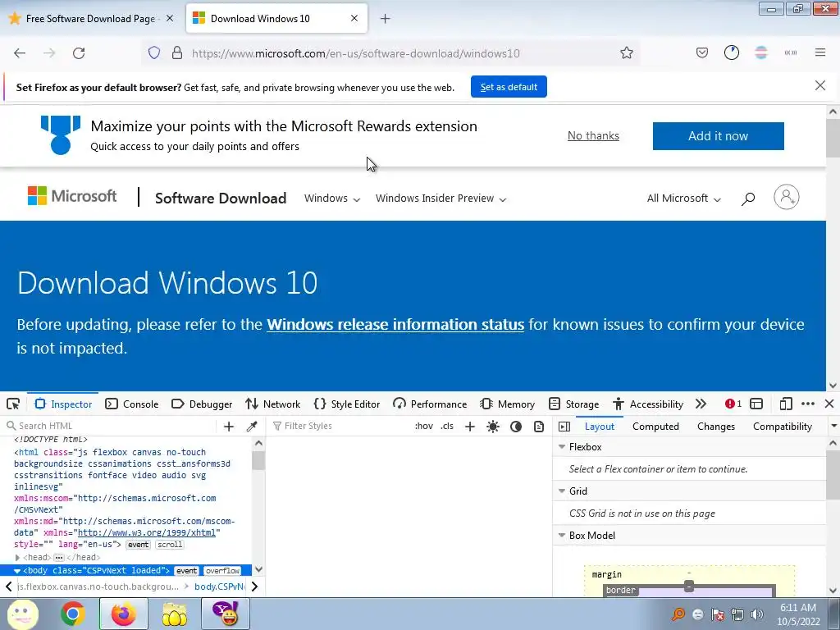Open the Memory tab
Image resolution: width=840 pixels, height=630 pixels.
click(x=507, y=404)
